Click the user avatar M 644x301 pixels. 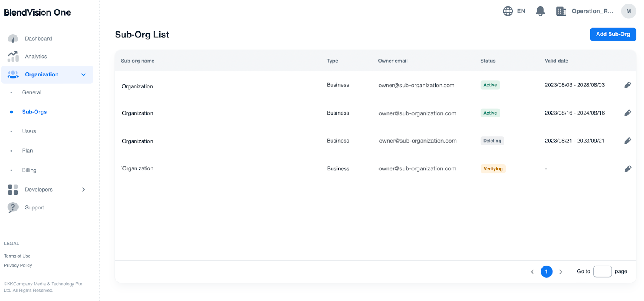pyautogui.click(x=628, y=11)
